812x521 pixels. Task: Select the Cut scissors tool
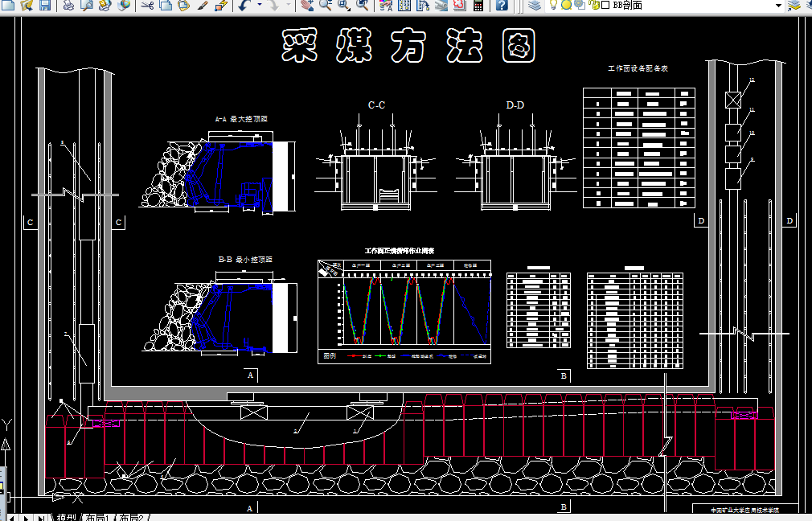147,5
